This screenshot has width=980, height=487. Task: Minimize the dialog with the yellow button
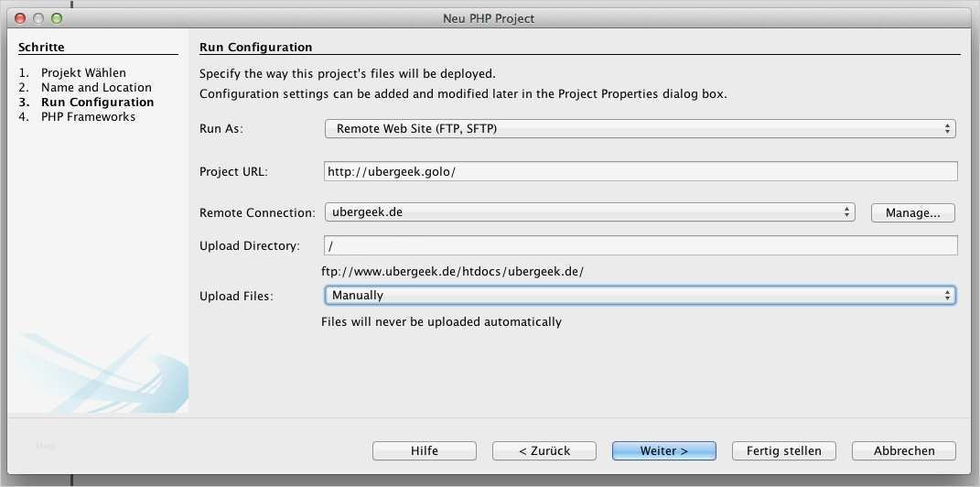click(39, 18)
